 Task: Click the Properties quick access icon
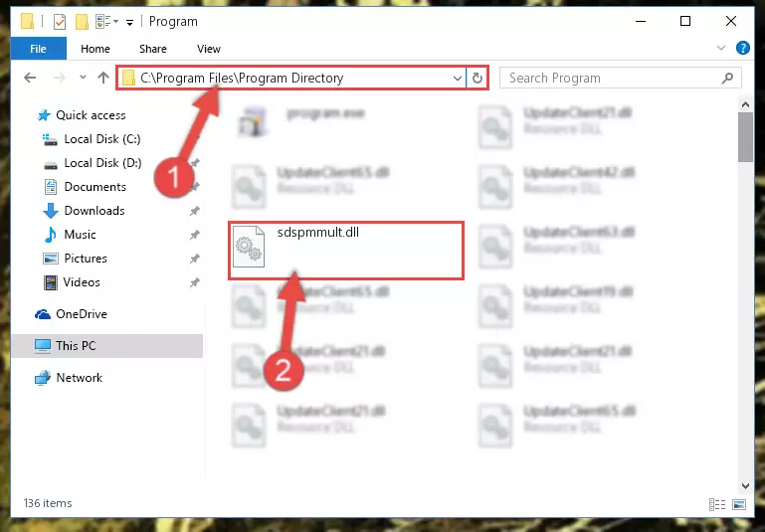pos(59,22)
